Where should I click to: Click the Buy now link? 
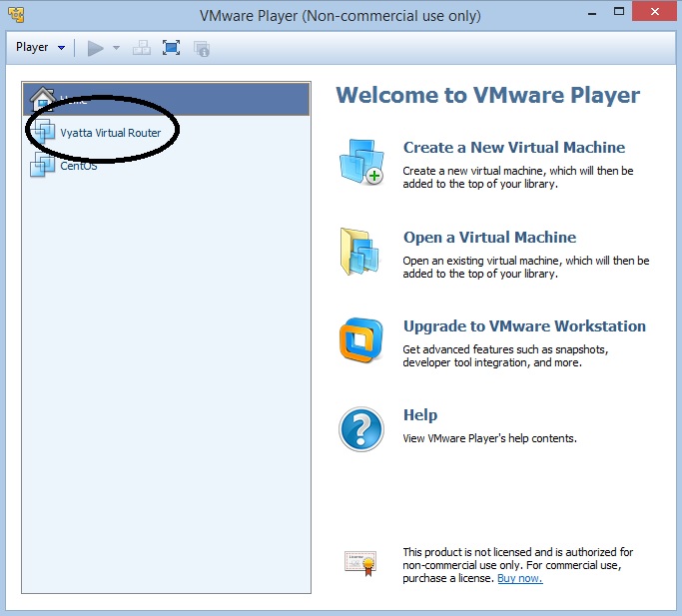520,578
